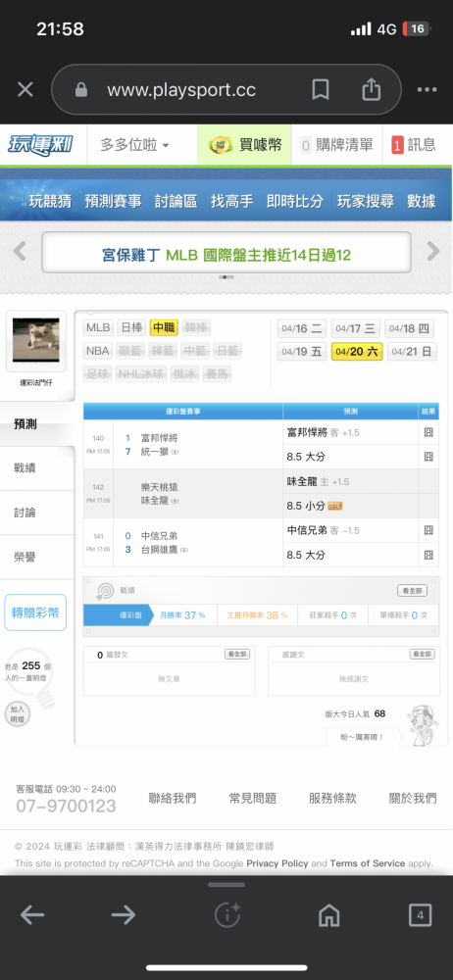Screen dimensions: 453x980
Task: Open the 戰績 sidebar tab
Action: click(x=37, y=468)
